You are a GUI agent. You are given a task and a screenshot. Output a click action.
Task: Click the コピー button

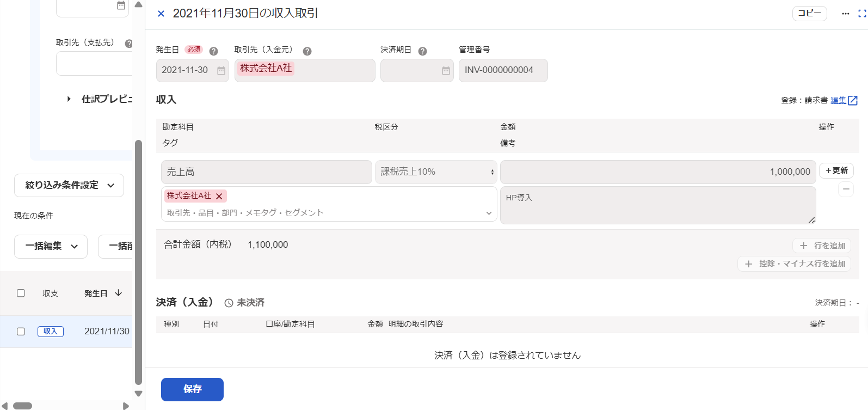(809, 14)
